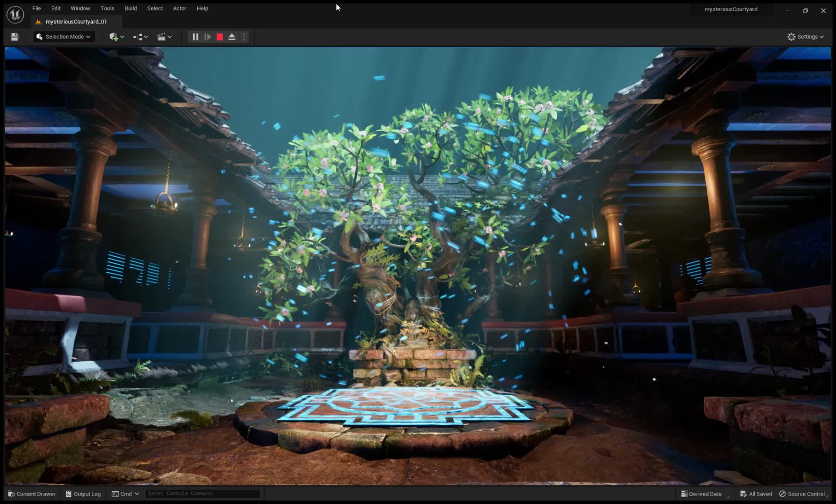Click the Enter Console Command field
This screenshot has width=836, height=504.
[202, 493]
